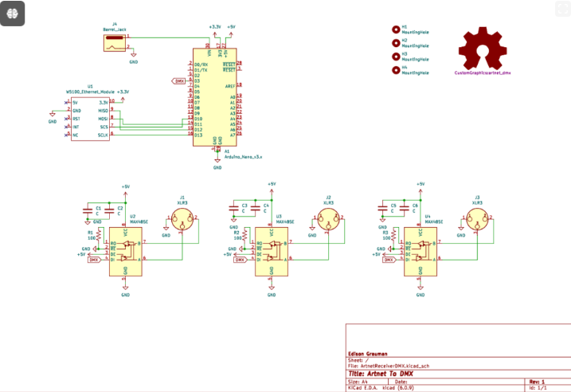Select capacitor C2 symbol
The image size is (571, 392).
[109, 211]
